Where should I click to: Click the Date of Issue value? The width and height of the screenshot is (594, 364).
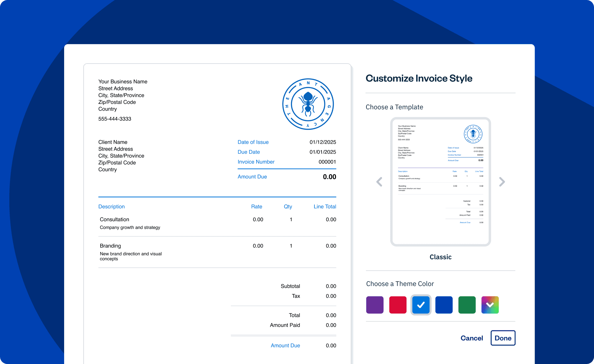point(323,142)
